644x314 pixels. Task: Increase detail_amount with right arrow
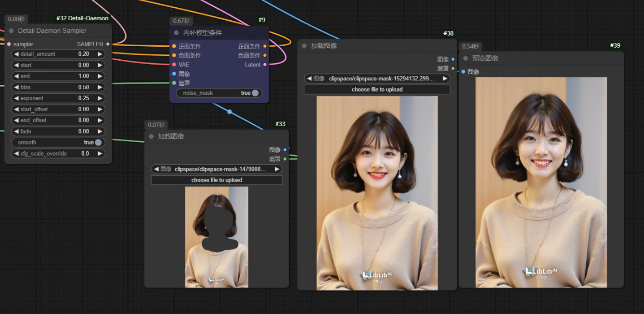[x=100, y=54]
